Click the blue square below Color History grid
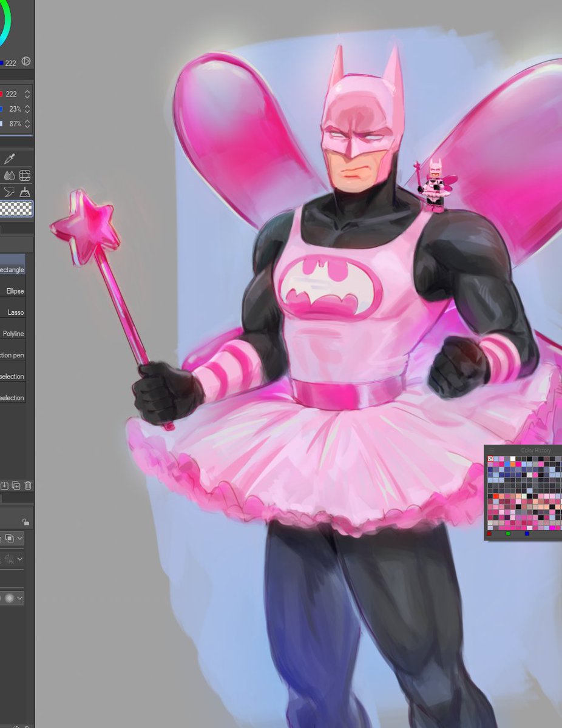 (527, 533)
